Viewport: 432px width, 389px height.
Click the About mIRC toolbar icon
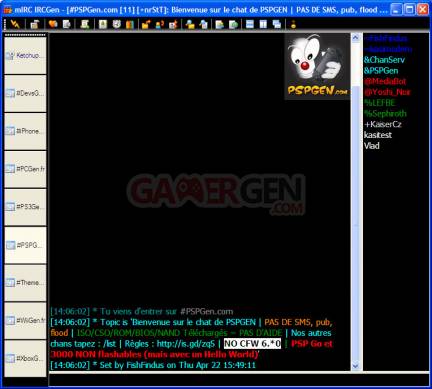click(x=293, y=24)
